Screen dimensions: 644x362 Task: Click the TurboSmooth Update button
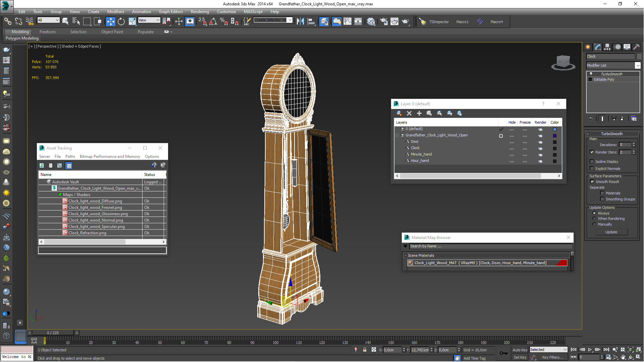(611, 232)
